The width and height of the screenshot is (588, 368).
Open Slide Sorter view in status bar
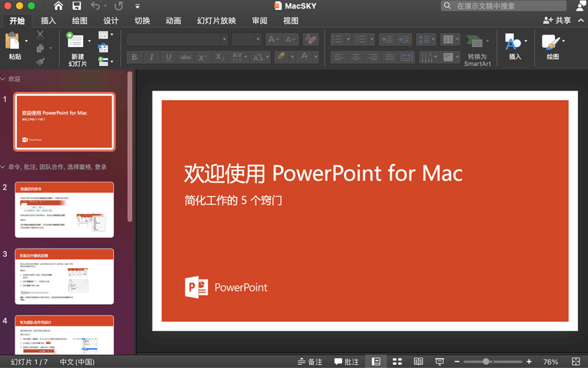pyautogui.click(x=397, y=362)
